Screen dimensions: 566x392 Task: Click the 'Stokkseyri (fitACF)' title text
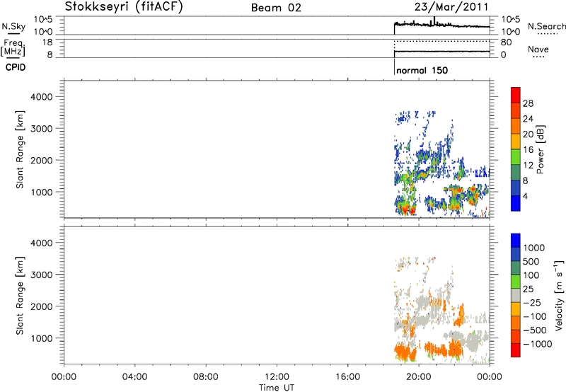click(x=124, y=7)
